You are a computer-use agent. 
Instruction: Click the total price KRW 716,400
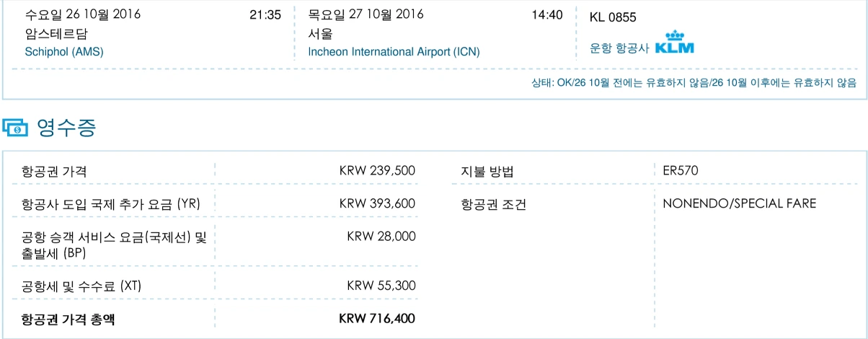(x=377, y=318)
